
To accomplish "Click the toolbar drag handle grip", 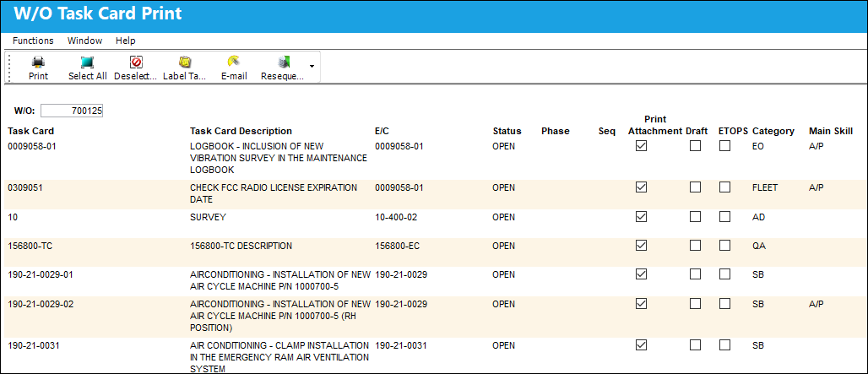I will tap(8, 67).
